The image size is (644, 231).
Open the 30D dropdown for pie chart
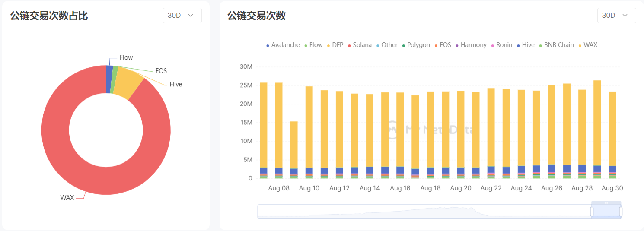[x=182, y=16]
